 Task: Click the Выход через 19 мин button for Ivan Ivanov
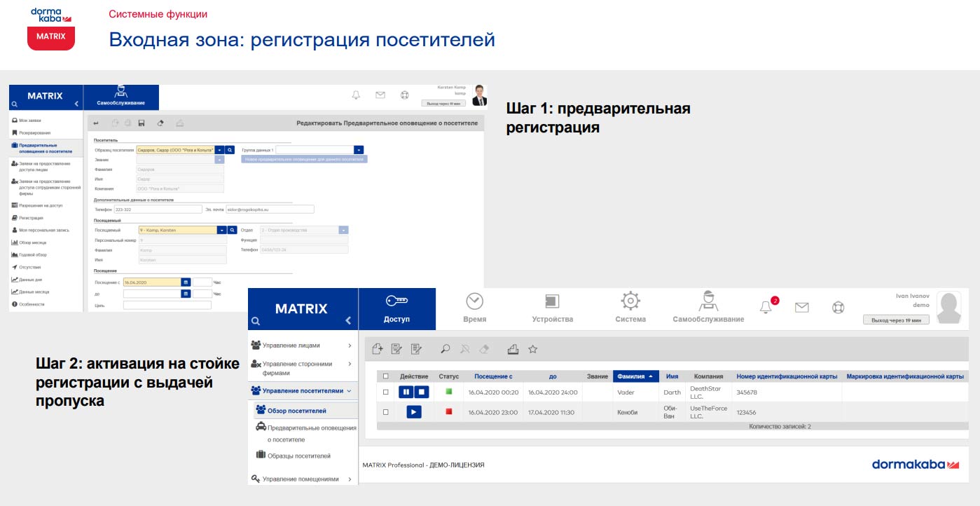tap(896, 320)
